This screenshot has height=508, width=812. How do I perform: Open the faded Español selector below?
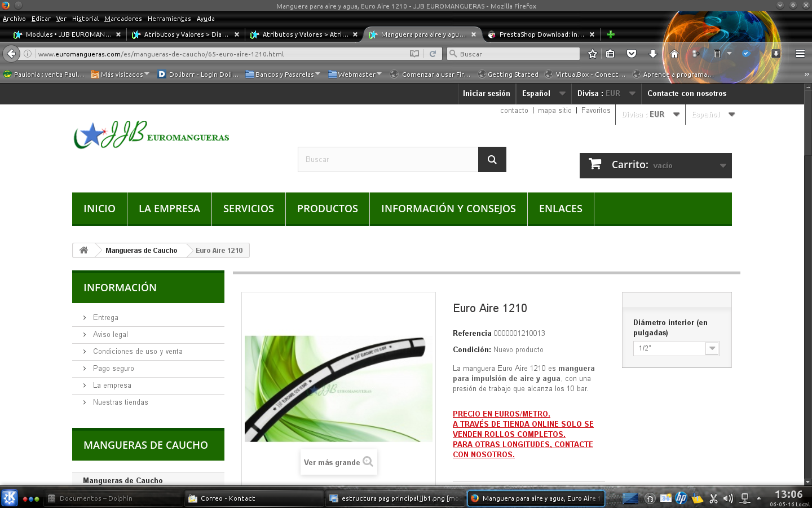click(713, 114)
